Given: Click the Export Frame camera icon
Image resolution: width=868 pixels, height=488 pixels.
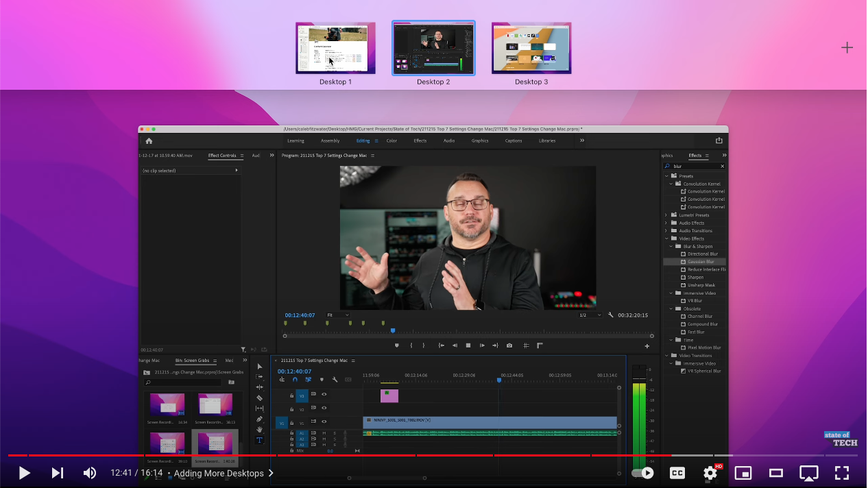Looking at the screenshot, I should 509,345.
